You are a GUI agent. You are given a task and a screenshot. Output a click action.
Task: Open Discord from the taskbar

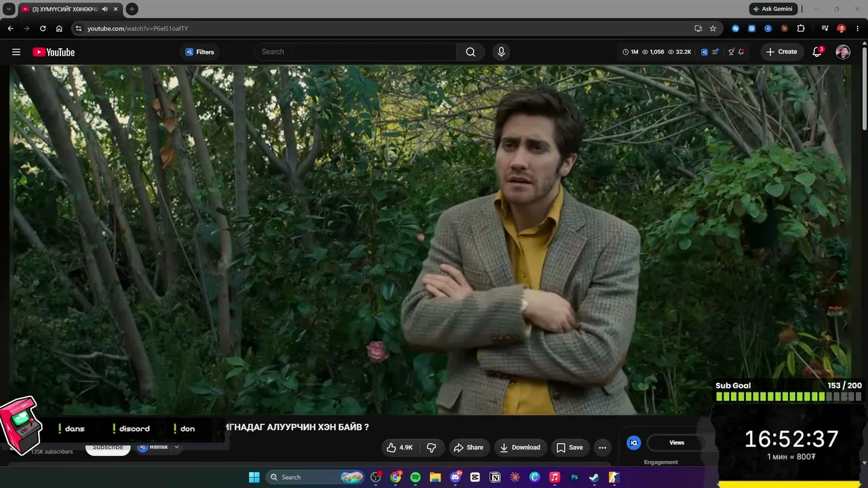click(455, 477)
